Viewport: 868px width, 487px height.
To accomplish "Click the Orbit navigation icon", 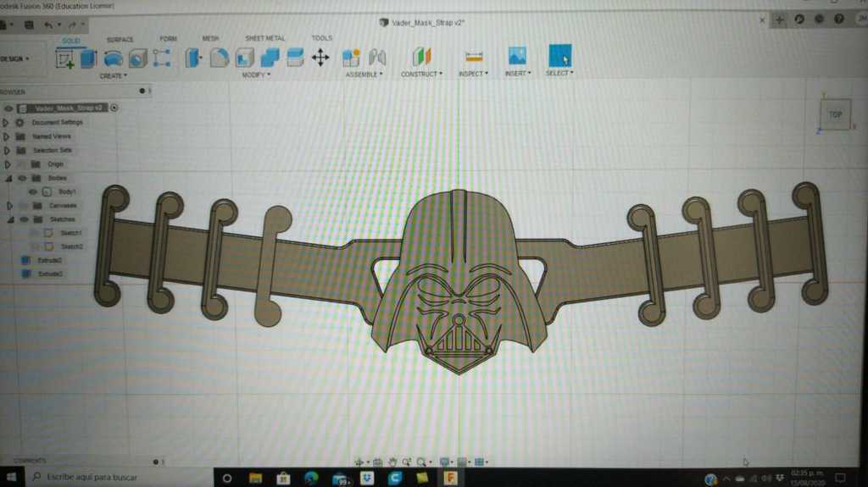I will pyautogui.click(x=359, y=462).
